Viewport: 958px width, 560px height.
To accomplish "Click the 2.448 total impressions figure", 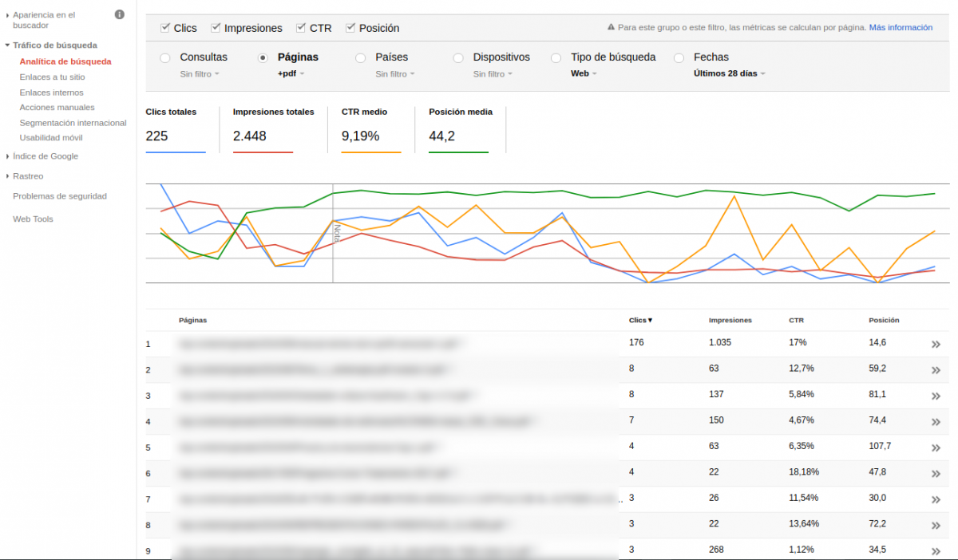I will pos(250,136).
